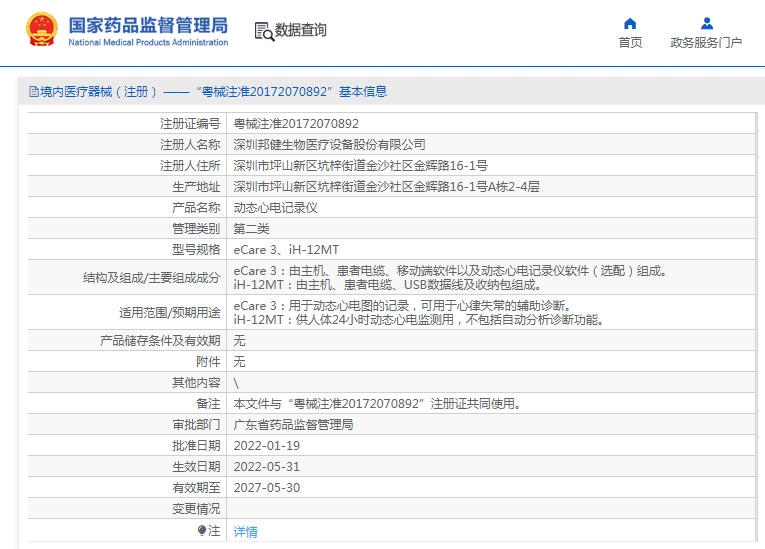Click the 生产地址 value ending A栋2-4层

pos(386,187)
